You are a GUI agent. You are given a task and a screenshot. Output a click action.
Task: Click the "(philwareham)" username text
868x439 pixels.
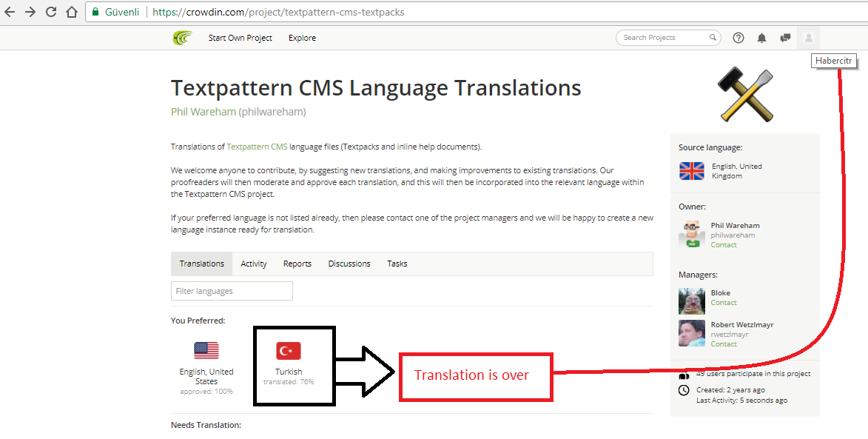pyautogui.click(x=272, y=112)
